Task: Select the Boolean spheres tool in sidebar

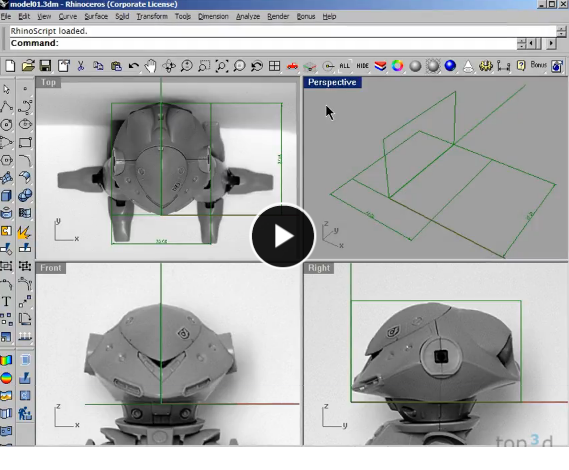Action: pos(25,196)
